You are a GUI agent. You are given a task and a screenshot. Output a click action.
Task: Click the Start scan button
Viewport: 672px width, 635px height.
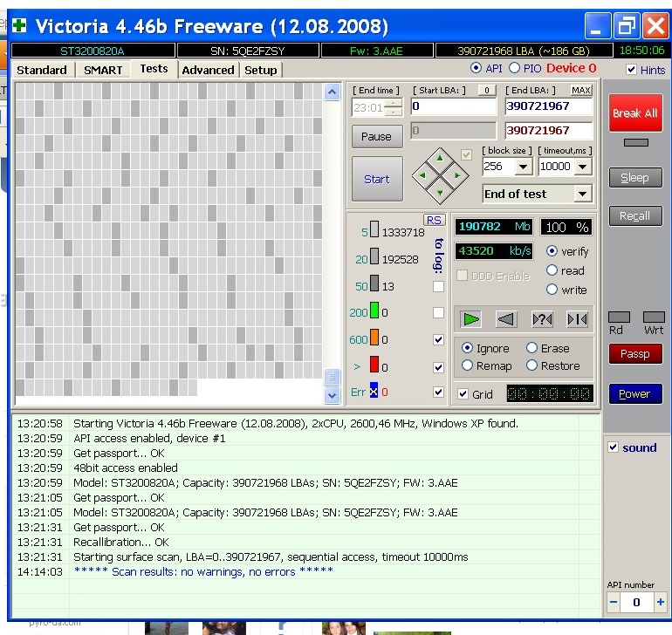[x=377, y=179]
